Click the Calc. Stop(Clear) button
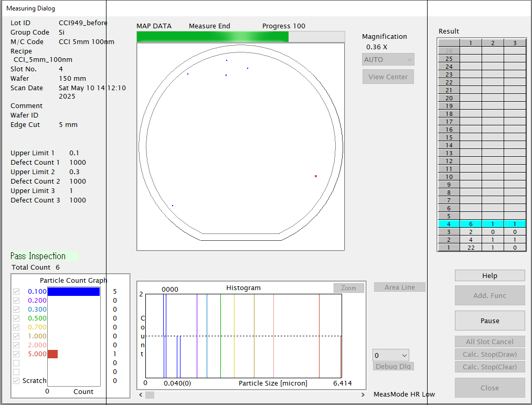This screenshot has width=532, height=405. click(490, 367)
